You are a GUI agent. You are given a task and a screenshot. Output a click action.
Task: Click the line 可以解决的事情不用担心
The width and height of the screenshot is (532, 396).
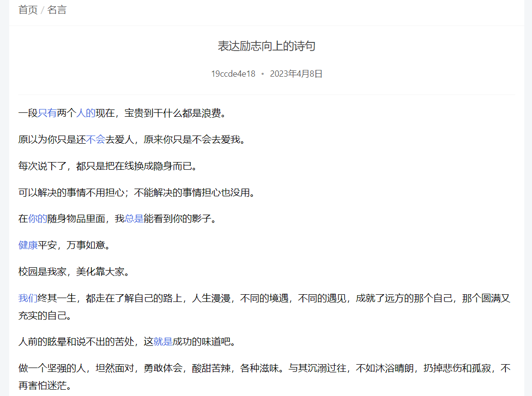(x=71, y=192)
